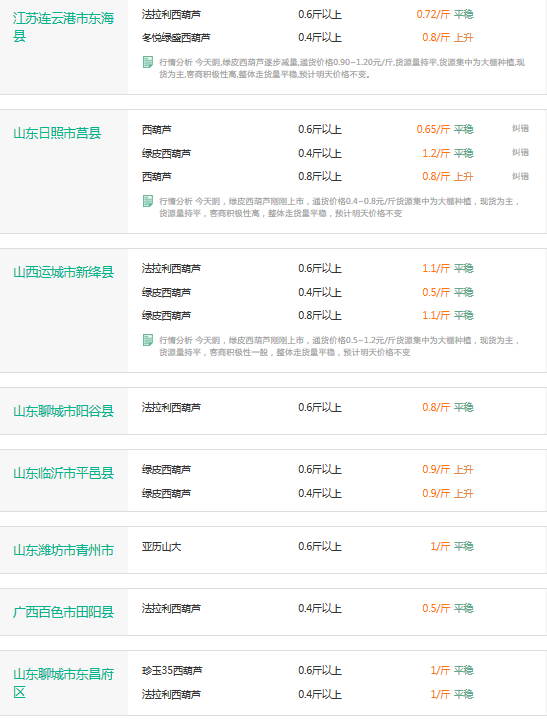This screenshot has width=547, height=724.
Task: Select the 0.5/斤 平稳 price for 田阳县
Action: (448, 609)
